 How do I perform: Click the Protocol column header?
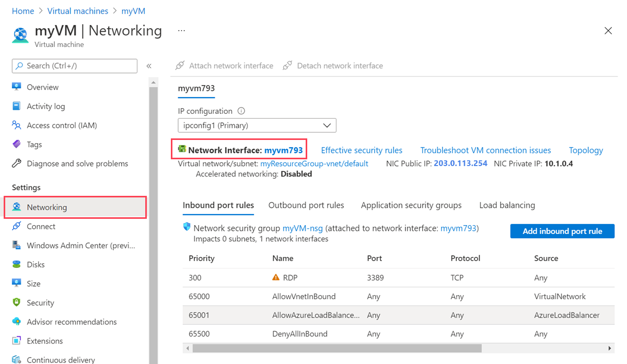pyautogui.click(x=466, y=258)
